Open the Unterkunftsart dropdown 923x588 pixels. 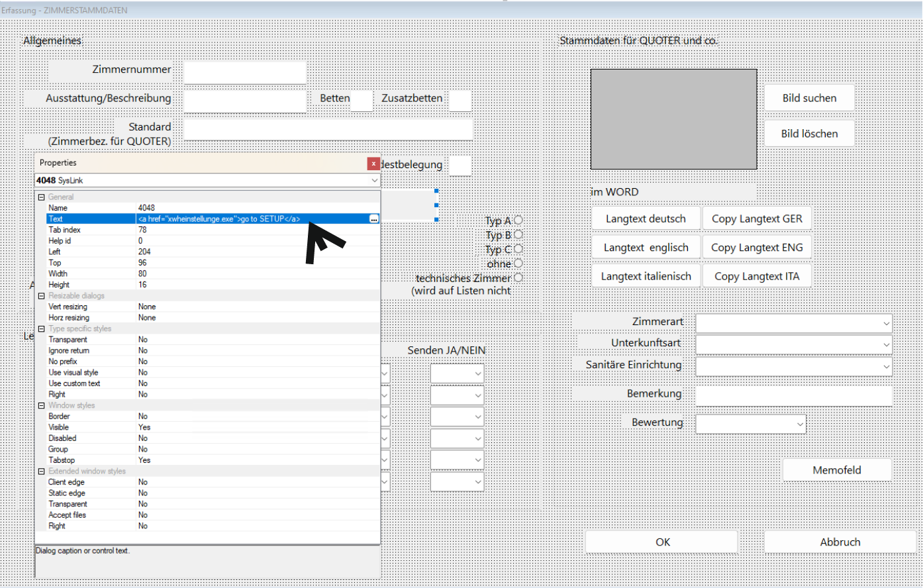point(794,344)
